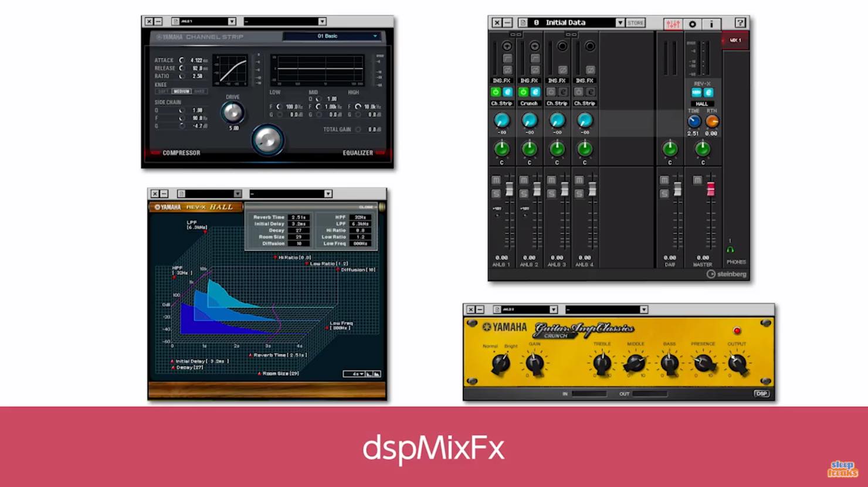
Task: Solo the DAW channel
Action: tap(664, 193)
